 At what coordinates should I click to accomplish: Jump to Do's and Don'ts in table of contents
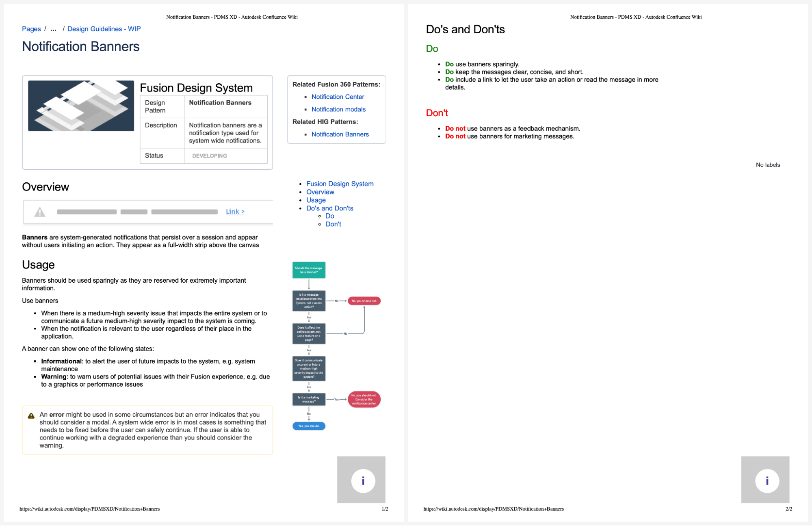pos(330,208)
